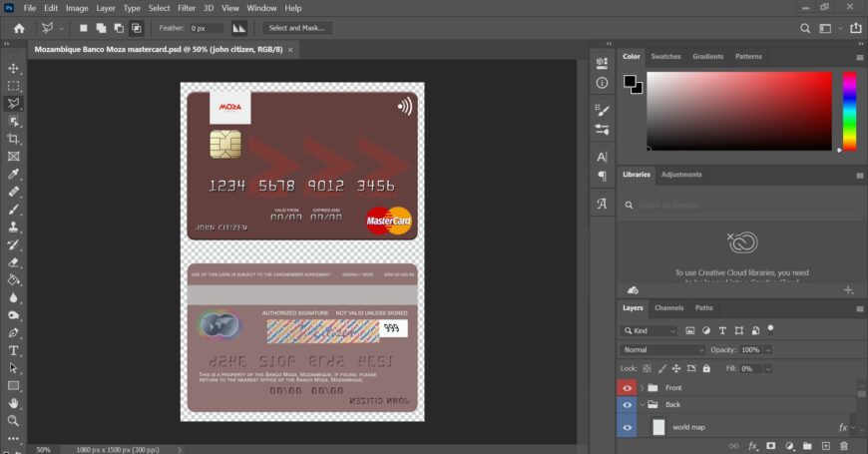
Task: Create a new layer with plus icon
Action: [x=825, y=446]
